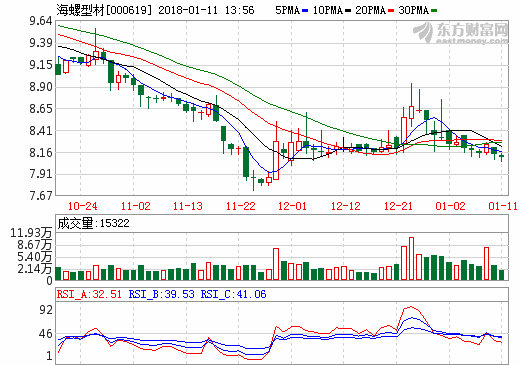
Task: Click the stock title 海螺型材[000619]
Action: pyautogui.click(x=104, y=10)
